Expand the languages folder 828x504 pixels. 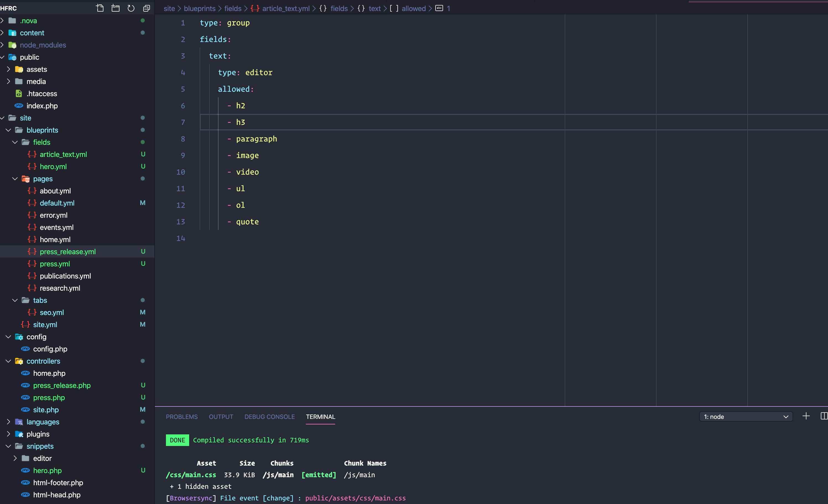point(43,422)
